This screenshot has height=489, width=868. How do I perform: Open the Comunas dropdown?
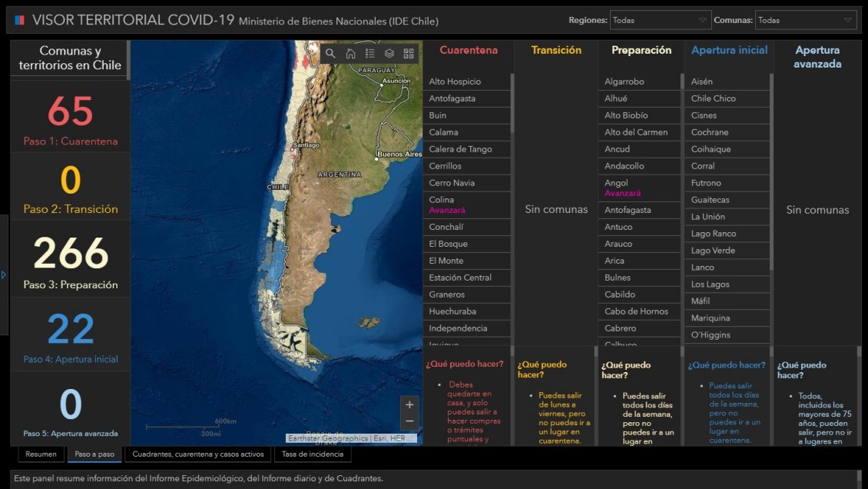[805, 20]
